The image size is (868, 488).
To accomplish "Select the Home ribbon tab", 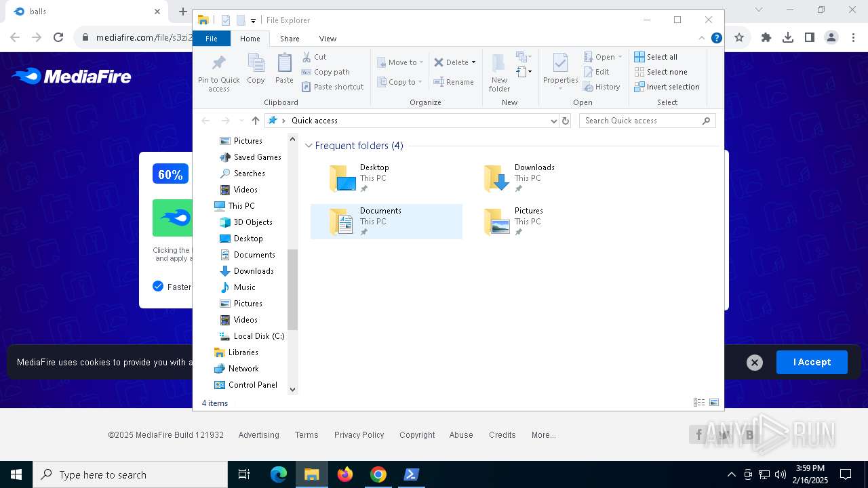I will coord(250,39).
